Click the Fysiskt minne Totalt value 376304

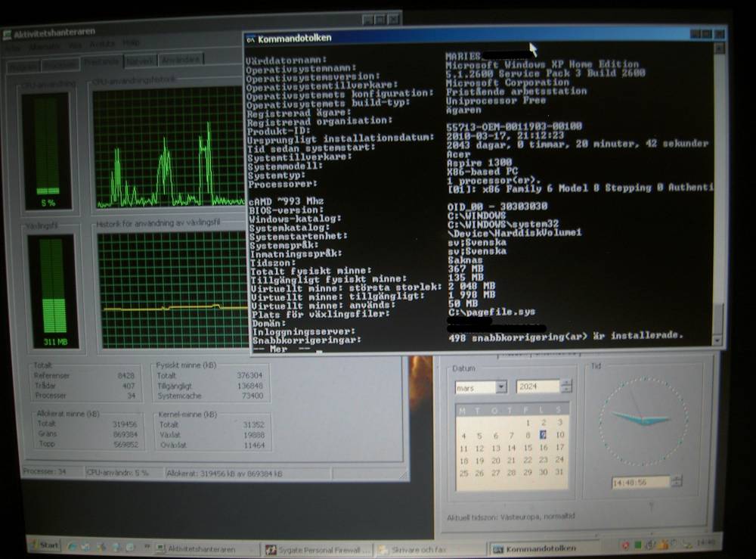[249, 375]
